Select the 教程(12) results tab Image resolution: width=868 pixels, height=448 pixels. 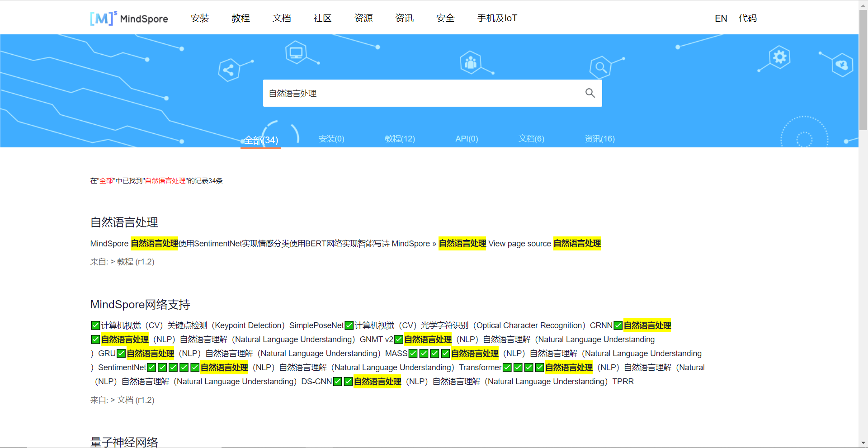coord(400,139)
